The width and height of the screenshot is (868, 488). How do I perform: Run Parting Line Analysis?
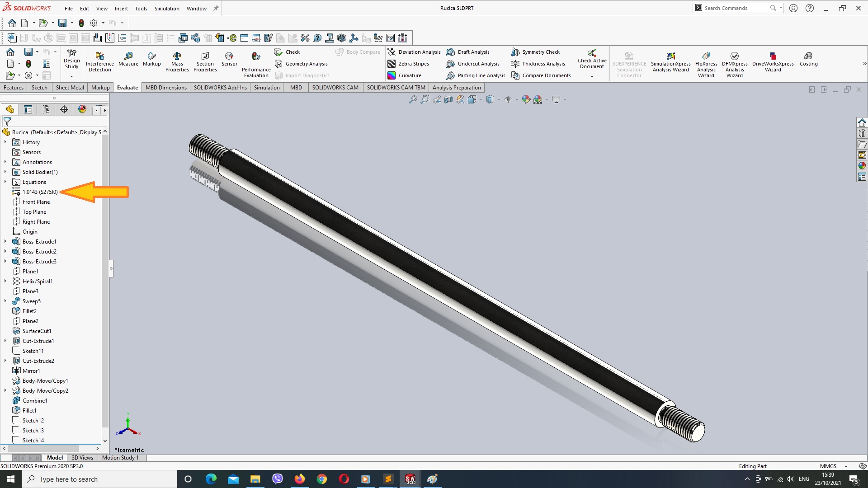point(476,75)
